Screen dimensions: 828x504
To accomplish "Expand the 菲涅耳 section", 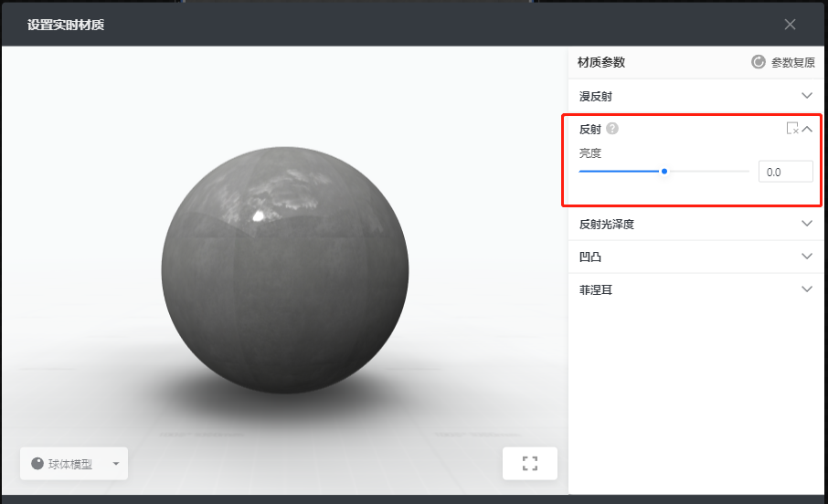I will 806,289.
